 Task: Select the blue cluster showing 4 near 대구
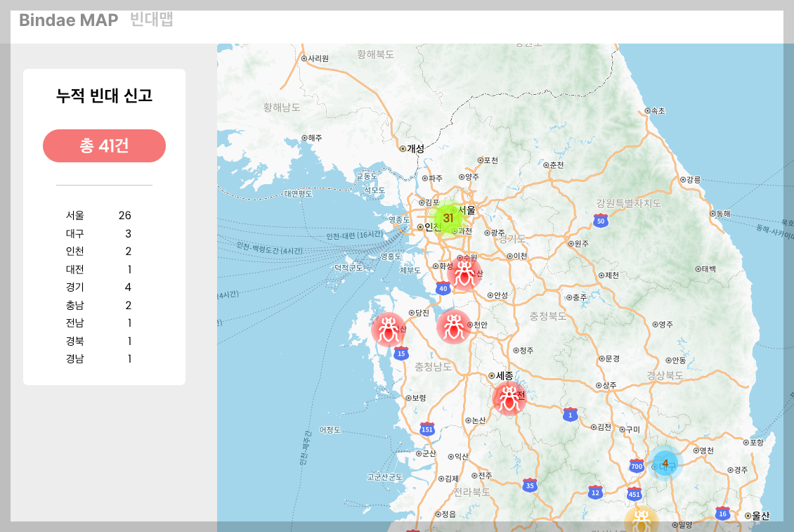click(x=665, y=463)
